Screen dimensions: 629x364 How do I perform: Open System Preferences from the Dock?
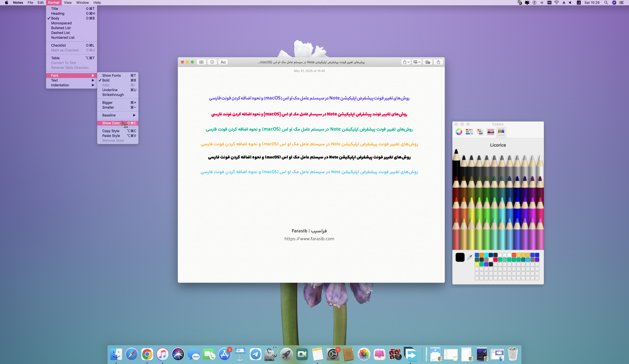pyautogui.click(x=333, y=354)
